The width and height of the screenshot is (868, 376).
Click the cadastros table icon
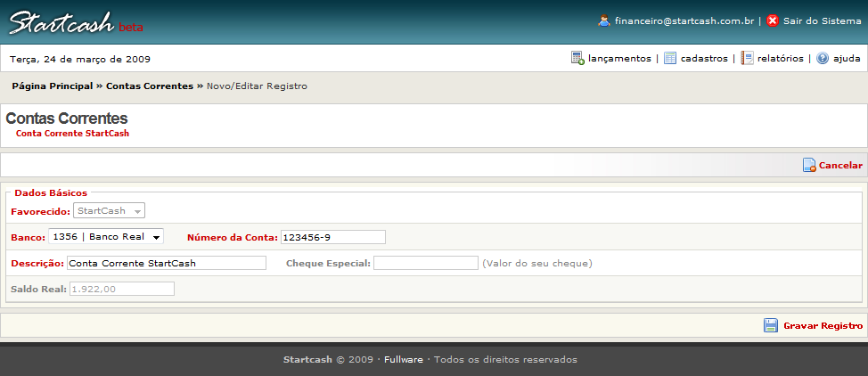tap(670, 58)
